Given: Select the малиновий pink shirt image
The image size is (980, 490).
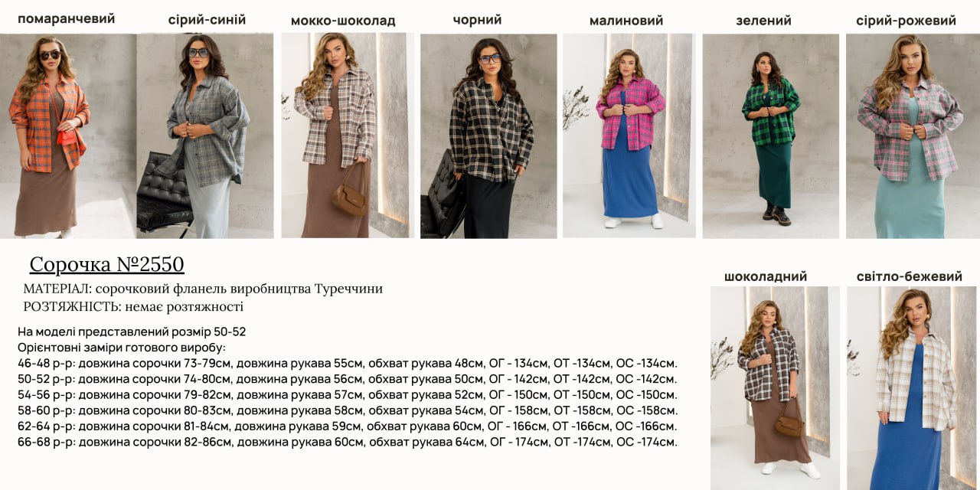Looking at the screenshot, I should (x=629, y=136).
